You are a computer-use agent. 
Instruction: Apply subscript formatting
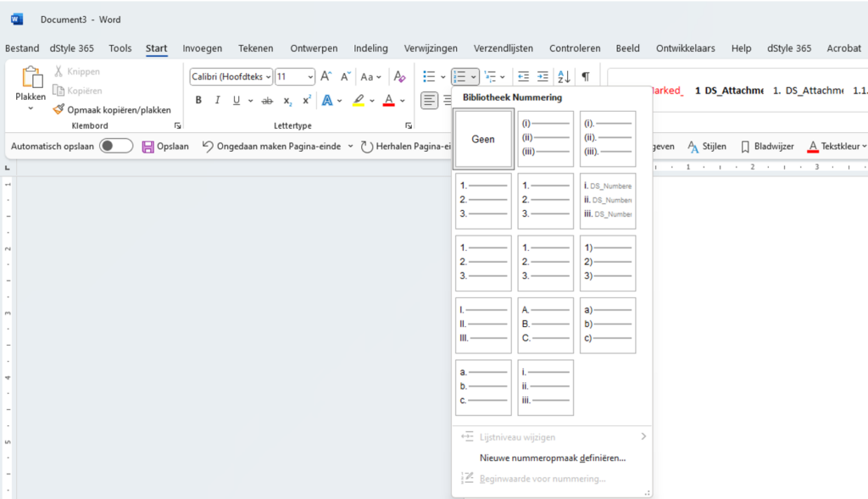pyautogui.click(x=287, y=100)
